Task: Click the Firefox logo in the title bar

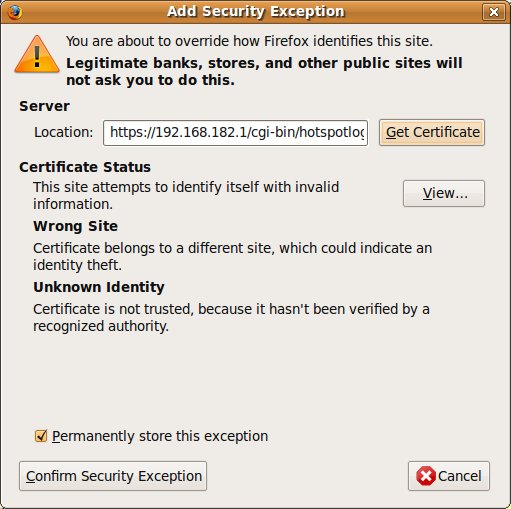Action: pyautogui.click(x=14, y=12)
